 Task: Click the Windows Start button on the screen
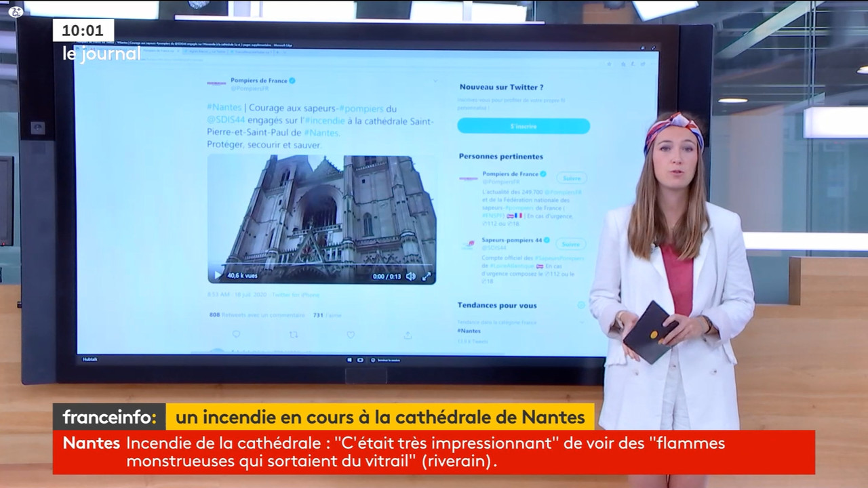[350, 360]
